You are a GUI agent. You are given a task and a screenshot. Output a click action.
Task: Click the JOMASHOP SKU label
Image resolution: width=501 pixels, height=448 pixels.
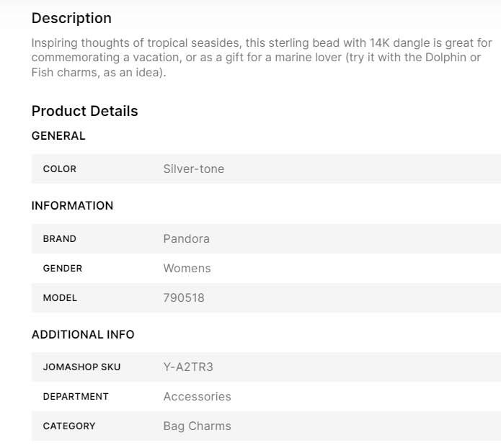click(81, 367)
